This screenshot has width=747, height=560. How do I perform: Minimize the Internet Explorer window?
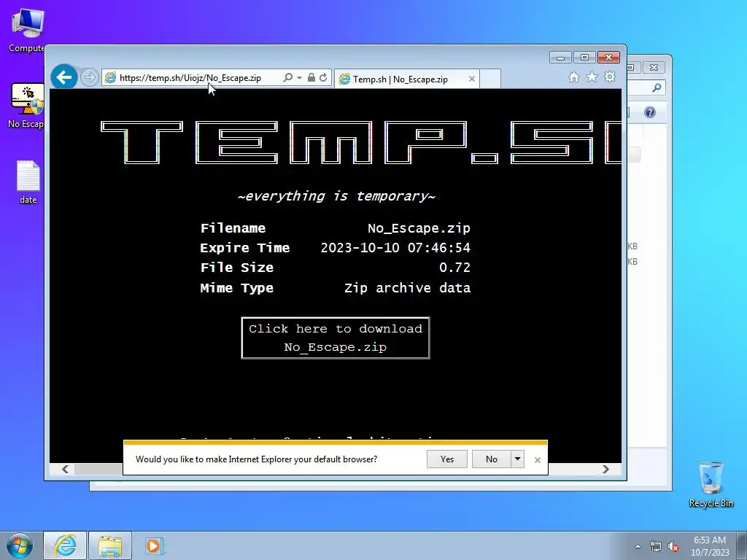tap(561, 58)
